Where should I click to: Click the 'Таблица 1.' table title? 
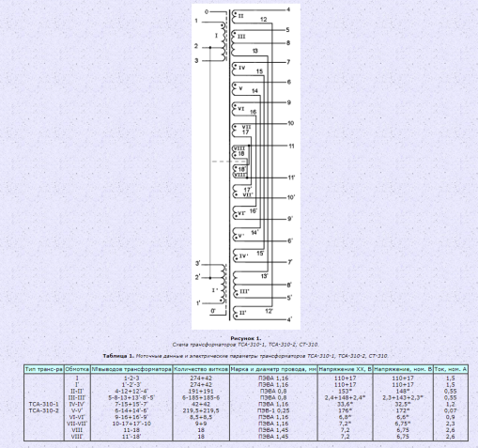pyautogui.click(x=118, y=356)
